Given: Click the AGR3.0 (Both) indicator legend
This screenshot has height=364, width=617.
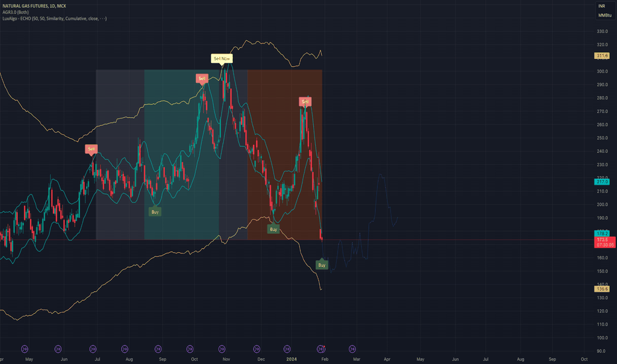Looking at the screenshot, I should (15, 12).
